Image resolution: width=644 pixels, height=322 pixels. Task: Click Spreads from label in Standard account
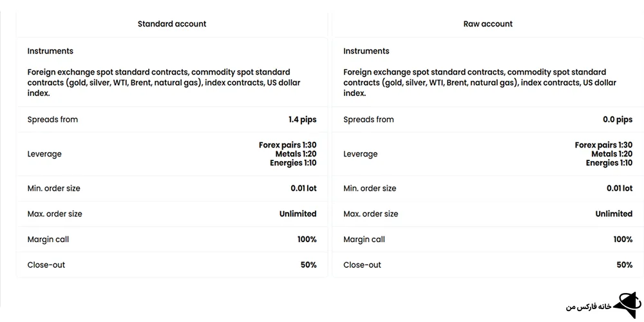point(53,120)
